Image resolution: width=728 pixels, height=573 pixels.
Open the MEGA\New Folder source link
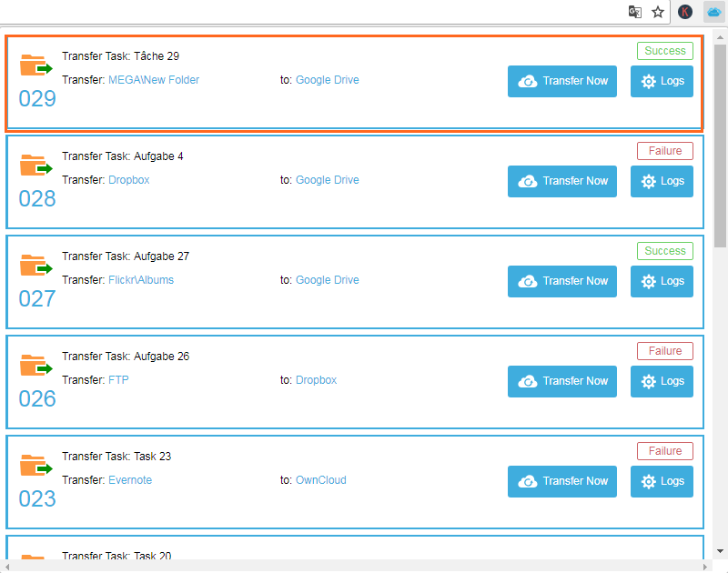(154, 80)
